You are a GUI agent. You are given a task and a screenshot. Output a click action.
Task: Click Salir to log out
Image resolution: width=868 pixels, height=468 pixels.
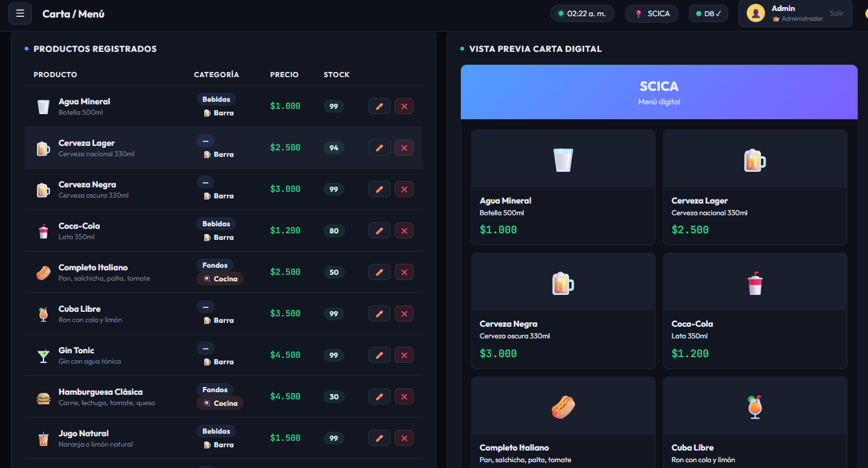tap(837, 13)
